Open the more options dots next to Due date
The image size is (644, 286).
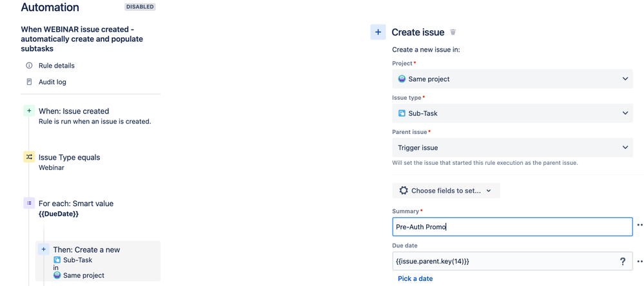tap(640, 261)
